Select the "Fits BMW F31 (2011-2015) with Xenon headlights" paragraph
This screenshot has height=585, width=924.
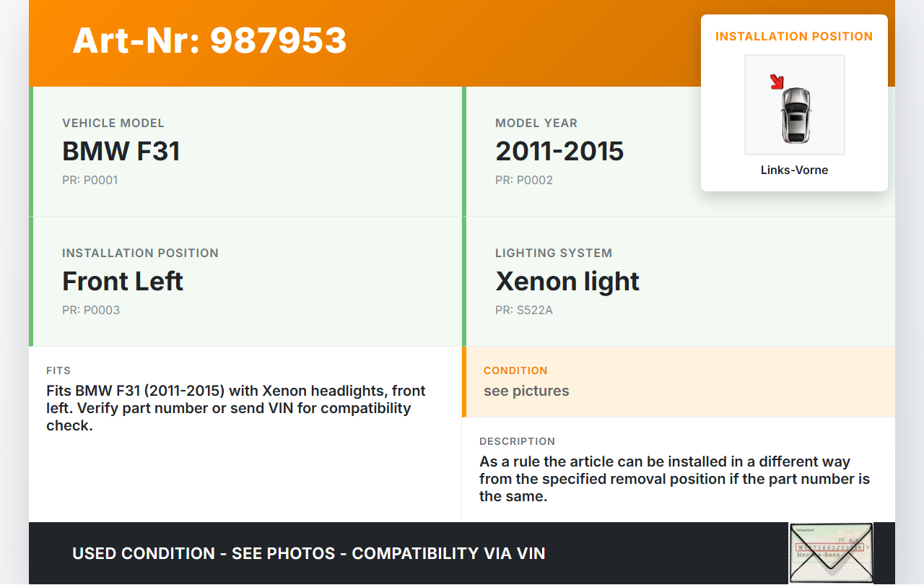(236, 408)
